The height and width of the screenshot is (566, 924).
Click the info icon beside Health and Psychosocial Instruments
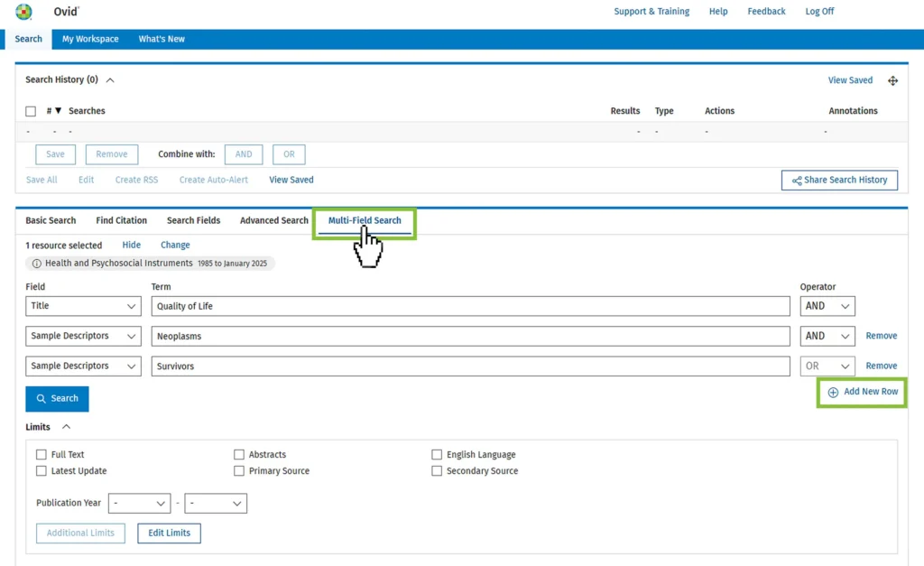[36, 264]
